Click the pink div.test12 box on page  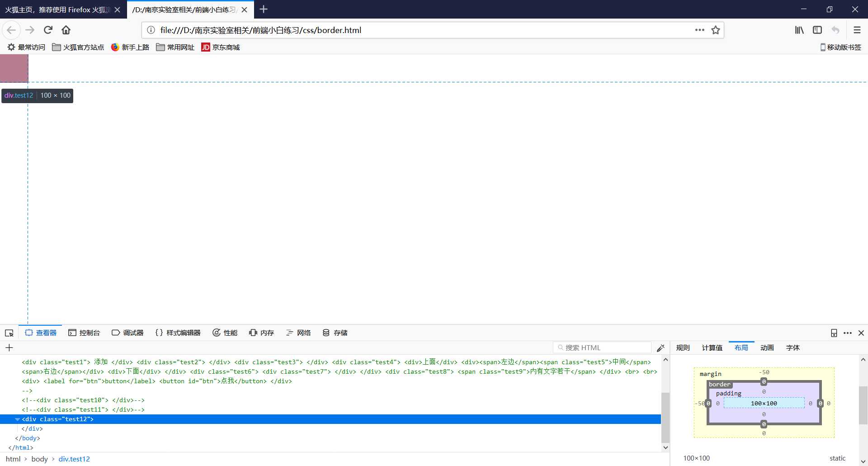[x=14, y=68]
